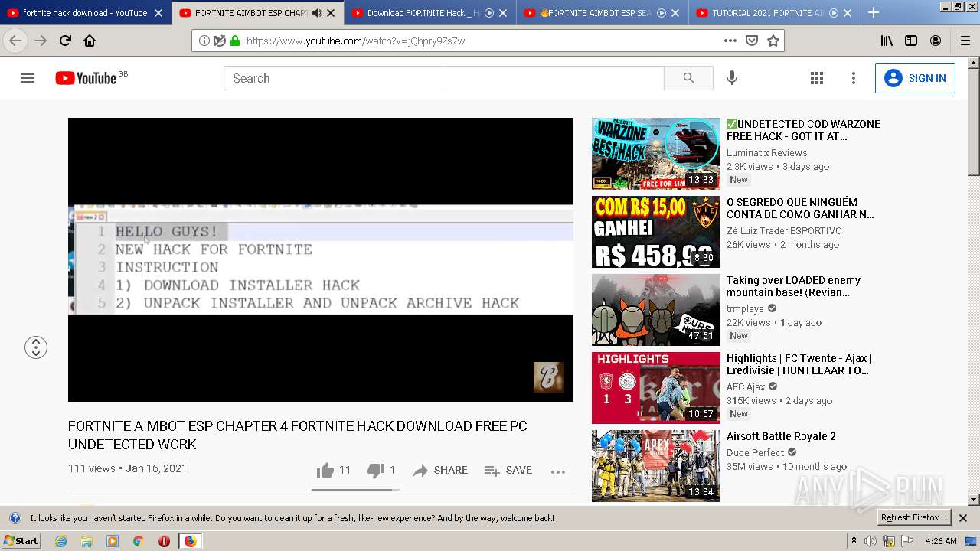Click the YouTube search magnifier button

(x=688, y=78)
